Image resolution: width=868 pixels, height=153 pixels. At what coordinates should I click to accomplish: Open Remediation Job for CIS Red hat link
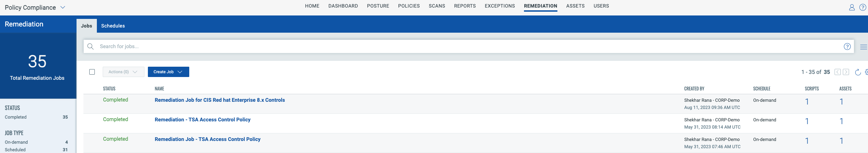[x=220, y=100]
